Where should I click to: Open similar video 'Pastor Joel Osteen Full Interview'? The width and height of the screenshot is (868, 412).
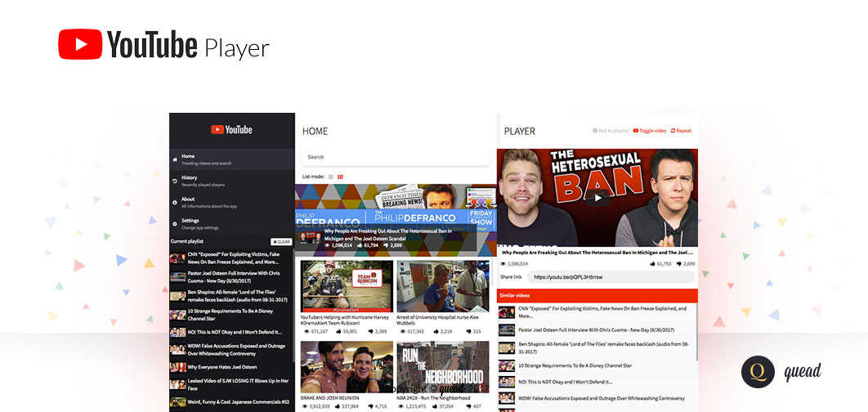pyautogui.click(x=597, y=329)
